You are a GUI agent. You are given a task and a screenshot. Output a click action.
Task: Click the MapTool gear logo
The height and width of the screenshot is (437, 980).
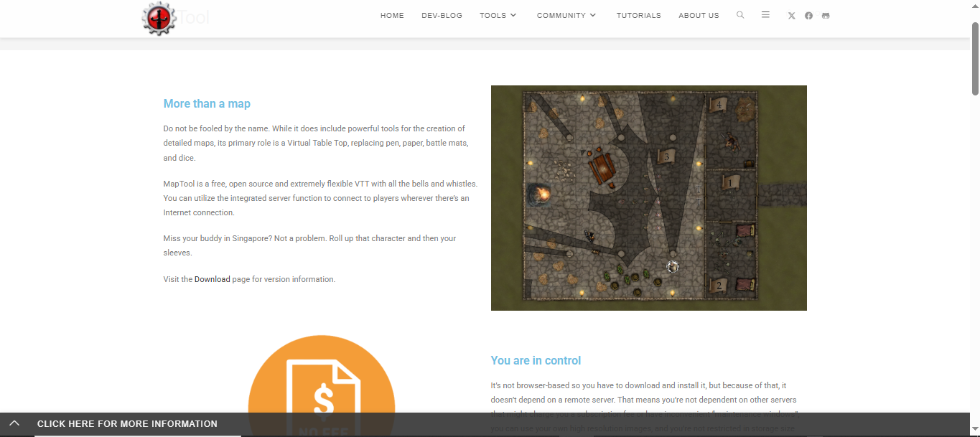159,18
